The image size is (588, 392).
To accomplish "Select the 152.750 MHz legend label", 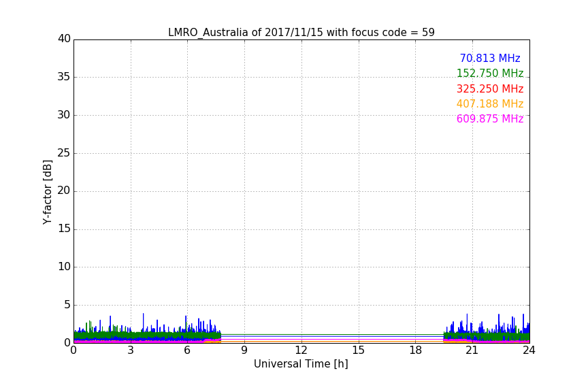I will [490, 73].
